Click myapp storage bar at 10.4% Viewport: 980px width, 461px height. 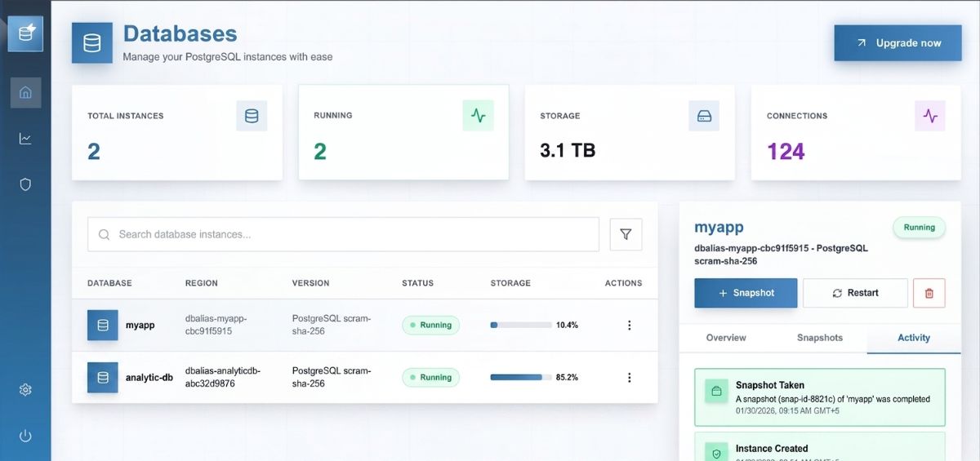[521, 325]
